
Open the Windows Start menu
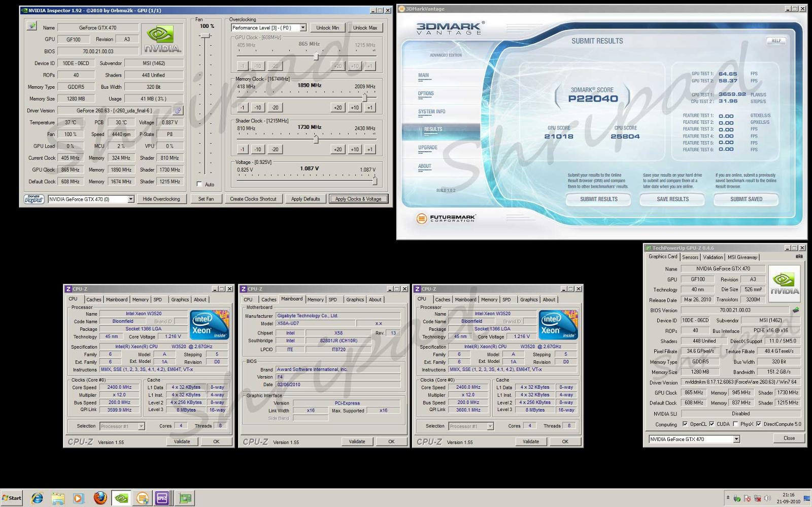point(12,498)
